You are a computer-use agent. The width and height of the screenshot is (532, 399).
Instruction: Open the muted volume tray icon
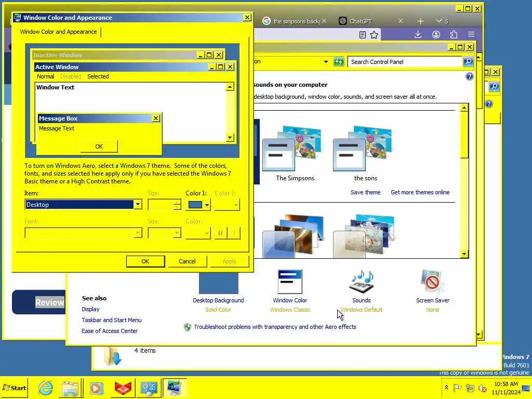pyautogui.click(x=482, y=388)
